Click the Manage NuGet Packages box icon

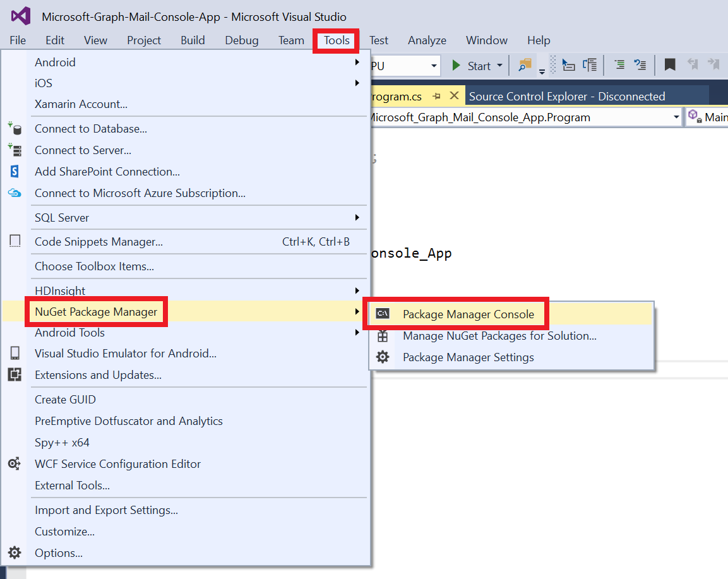(x=383, y=336)
